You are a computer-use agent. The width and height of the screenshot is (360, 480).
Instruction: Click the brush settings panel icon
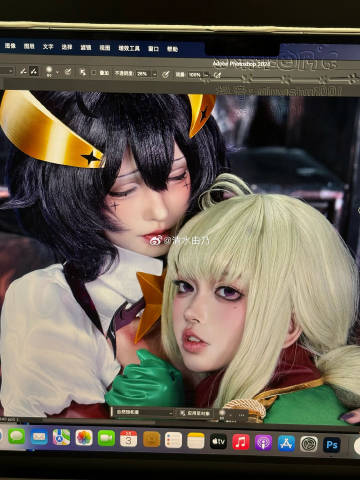[68, 72]
